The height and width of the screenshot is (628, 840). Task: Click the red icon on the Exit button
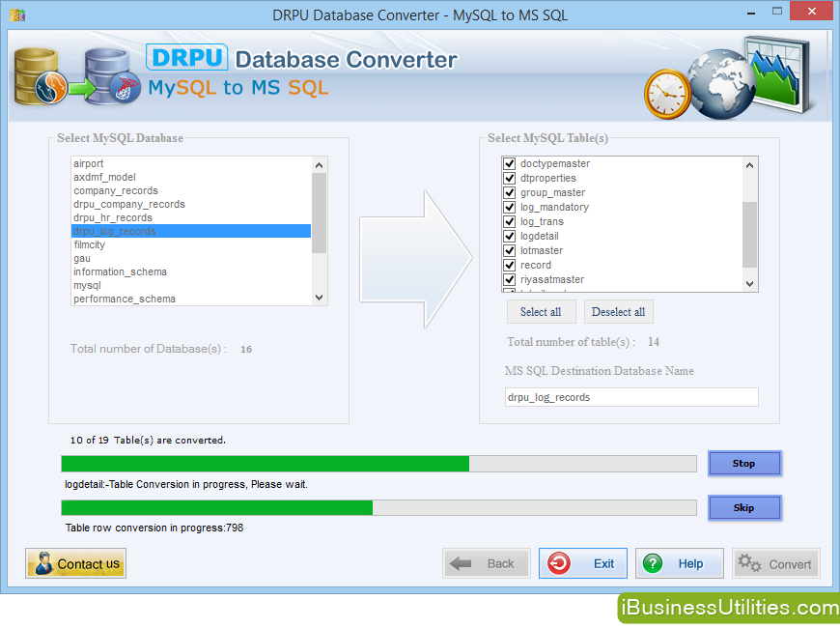pos(559,563)
